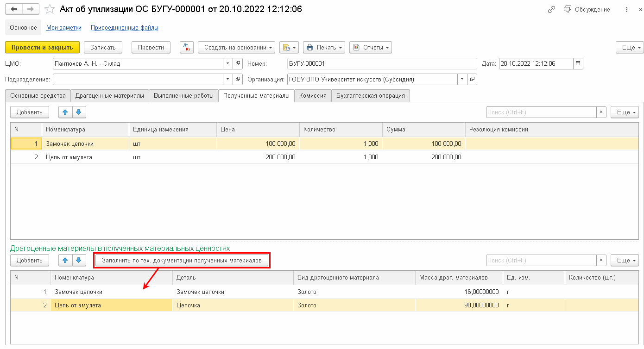Open the lower table Еще menu

pyautogui.click(x=625, y=261)
